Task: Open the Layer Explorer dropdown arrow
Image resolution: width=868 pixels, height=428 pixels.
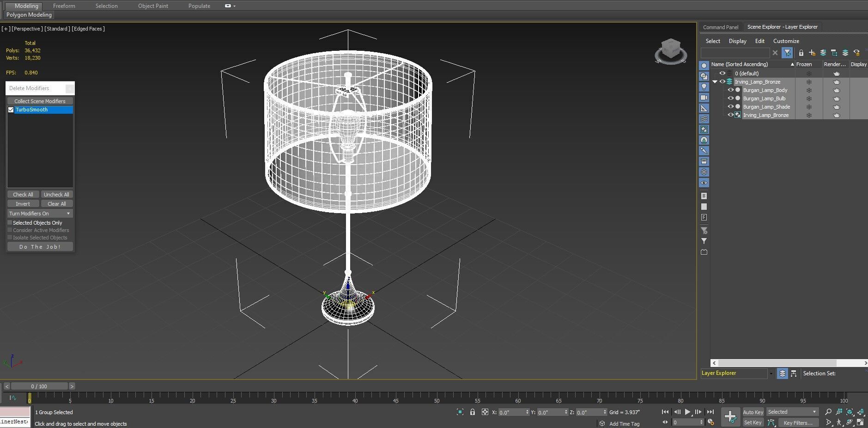Action: pyautogui.click(x=771, y=373)
